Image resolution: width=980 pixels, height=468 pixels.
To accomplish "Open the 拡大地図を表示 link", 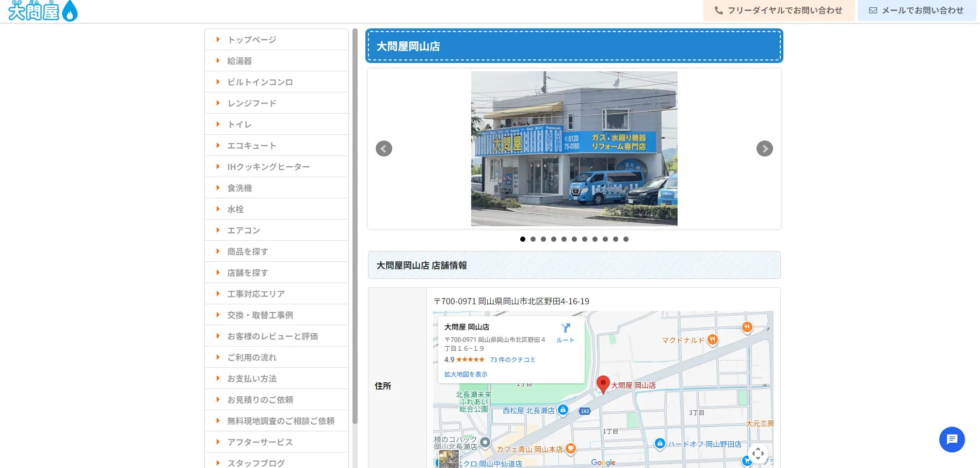I will 465,375.
